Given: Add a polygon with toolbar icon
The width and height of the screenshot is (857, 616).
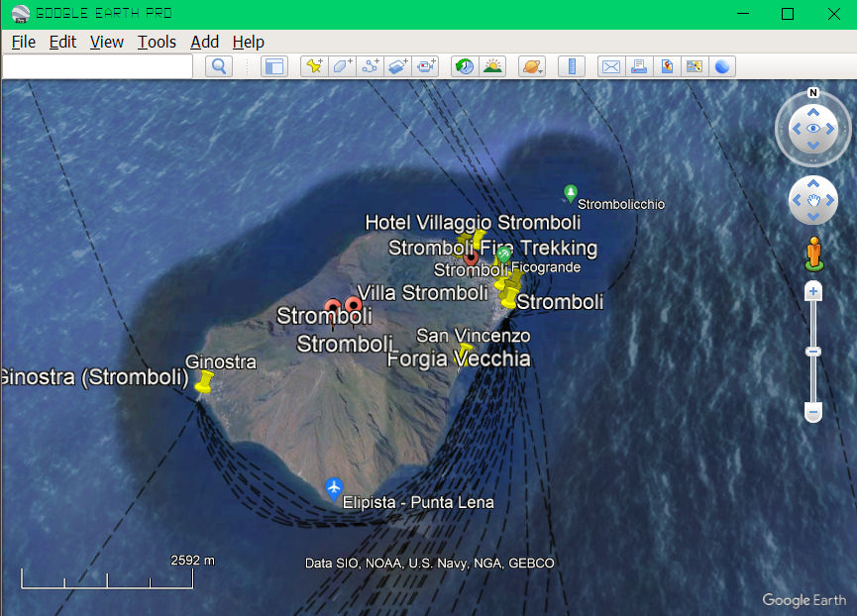Looking at the screenshot, I should [x=342, y=66].
